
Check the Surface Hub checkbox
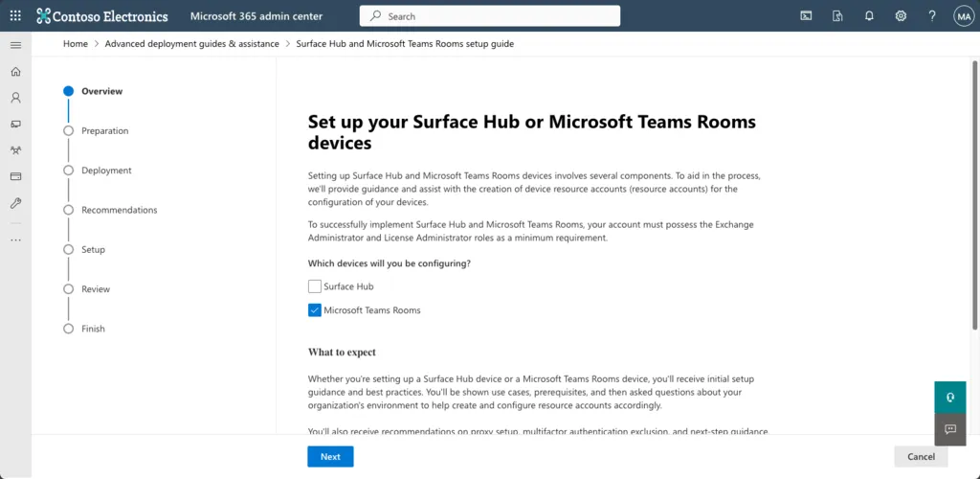[314, 286]
